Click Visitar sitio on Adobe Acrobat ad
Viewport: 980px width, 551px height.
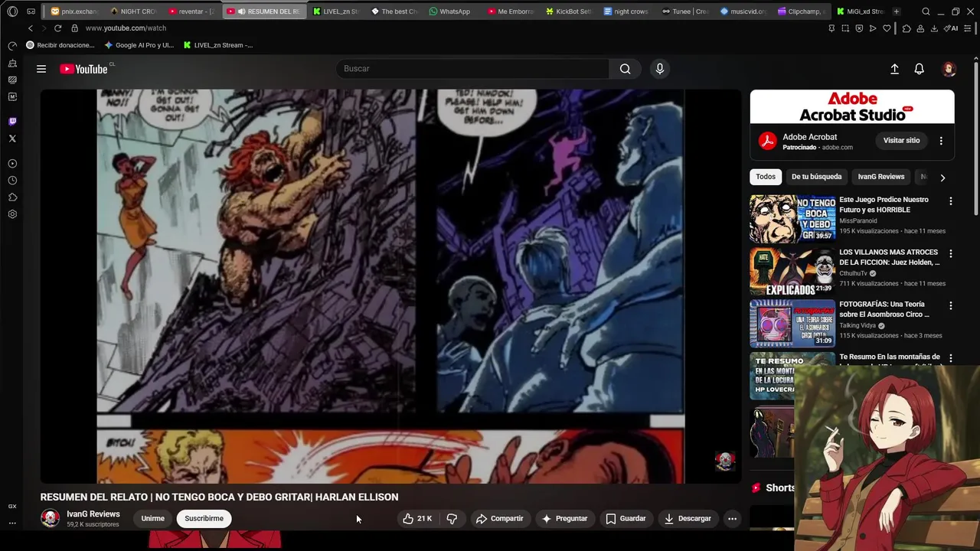[x=901, y=141]
